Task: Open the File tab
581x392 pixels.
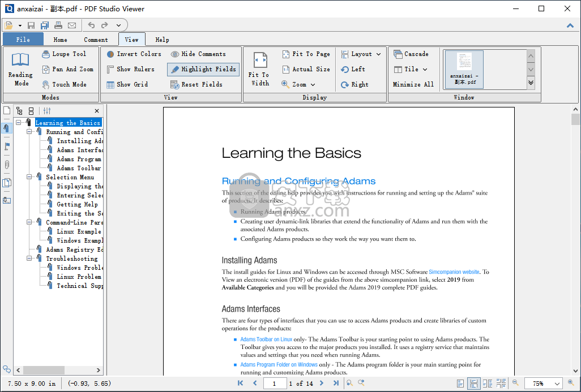Action: (23, 40)
